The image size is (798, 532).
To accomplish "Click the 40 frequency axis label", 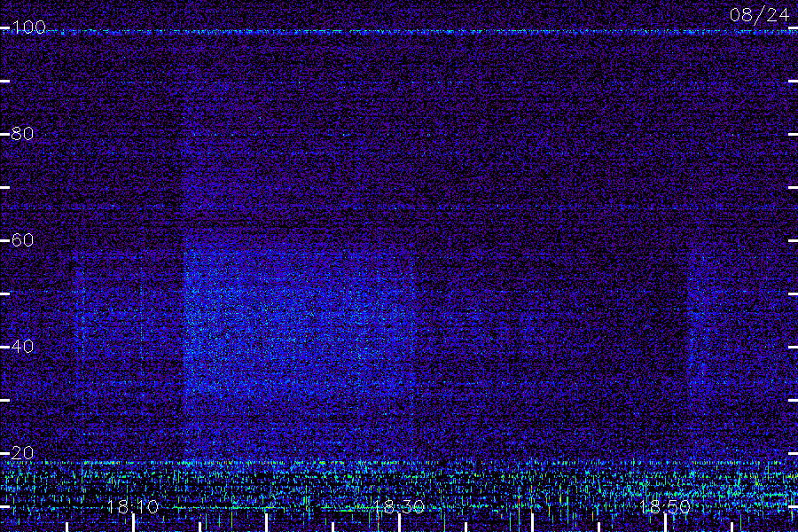I will 22,346.
